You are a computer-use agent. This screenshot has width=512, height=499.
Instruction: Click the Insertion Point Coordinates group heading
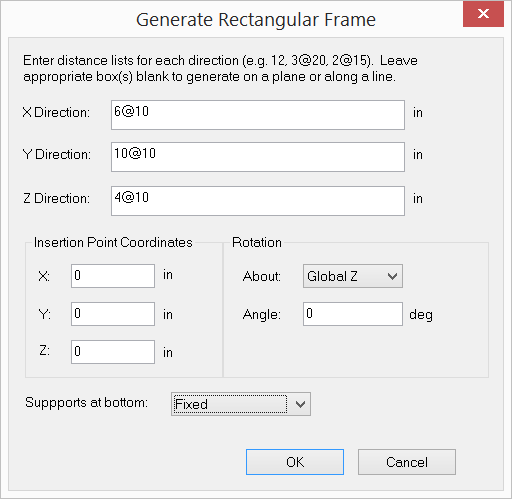point(113,242)
